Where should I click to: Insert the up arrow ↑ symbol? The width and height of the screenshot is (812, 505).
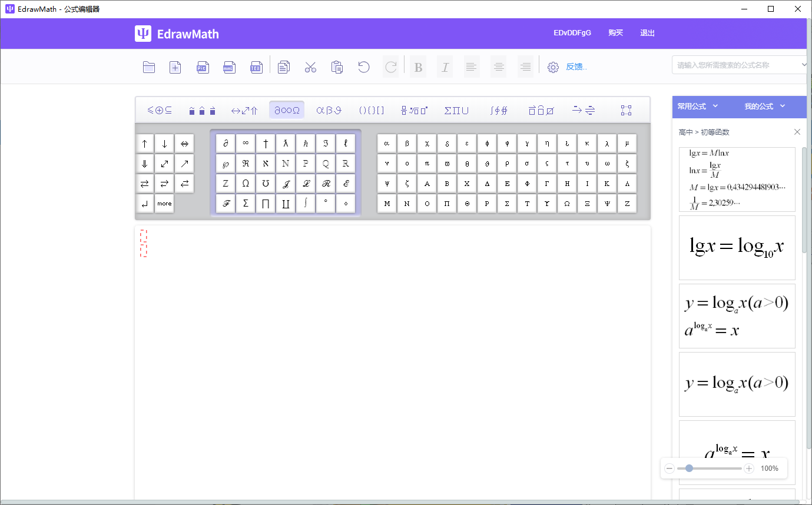[145, 143]
